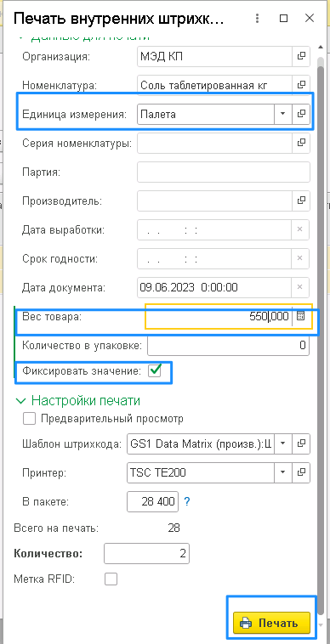Screen dimensions: 330x644
Task: Open the window's three-dot menu
Action: coord(257,19)
